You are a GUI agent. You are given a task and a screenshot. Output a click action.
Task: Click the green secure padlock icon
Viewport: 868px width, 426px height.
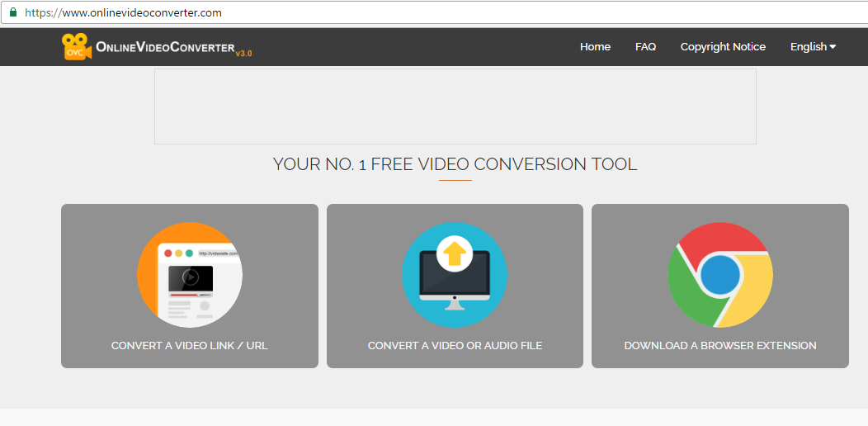pos(13,12)
